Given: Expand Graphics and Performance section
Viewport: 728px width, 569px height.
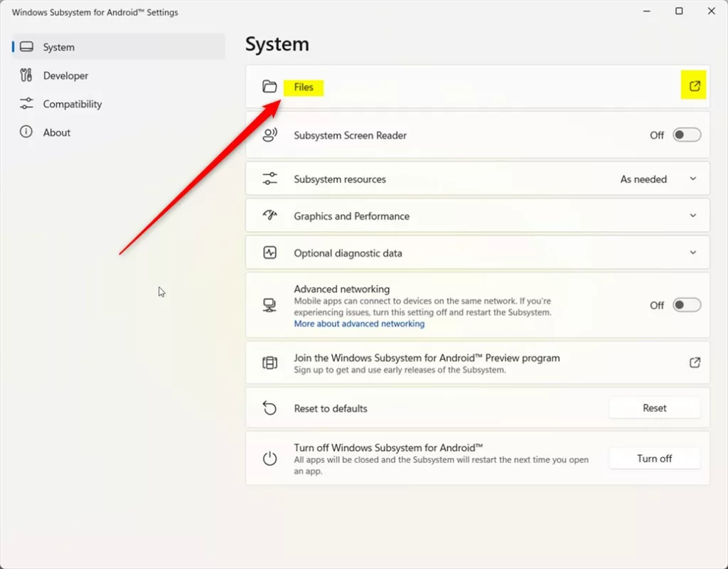Looking at the screenshot, I should [693, 216].
